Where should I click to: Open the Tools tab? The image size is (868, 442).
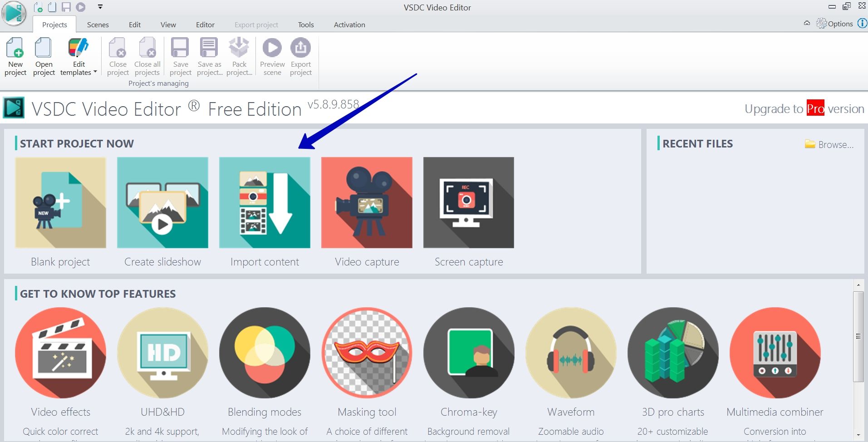306,25
